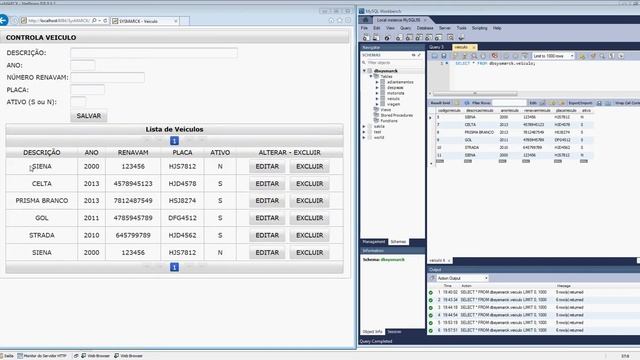Open the Server menu in MySQL Workbench

(x=444, y=28)
